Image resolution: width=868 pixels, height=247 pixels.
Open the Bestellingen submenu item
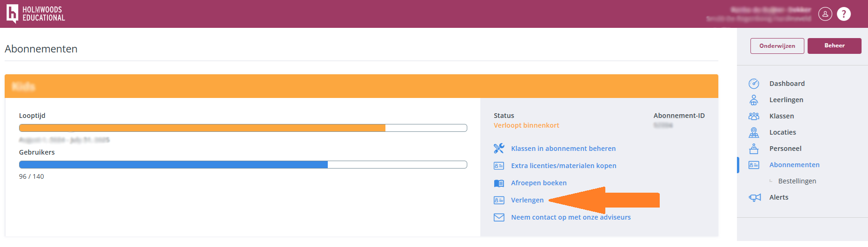[797, 181]
